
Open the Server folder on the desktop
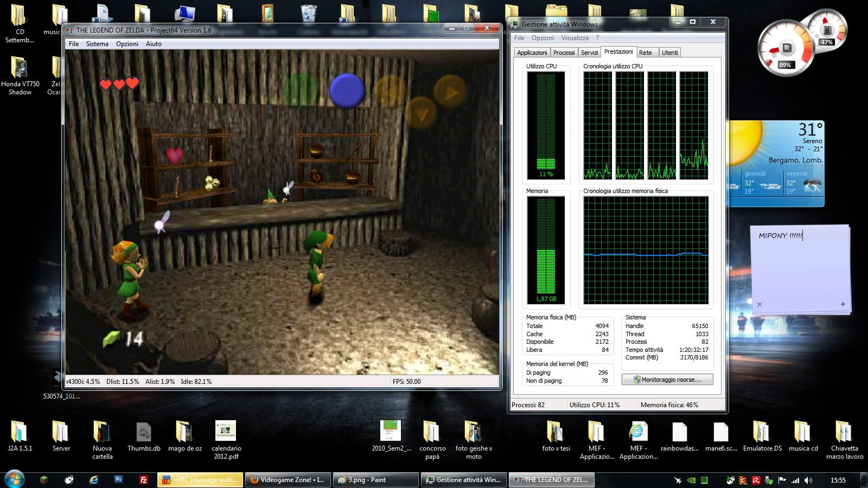point(61,436)
